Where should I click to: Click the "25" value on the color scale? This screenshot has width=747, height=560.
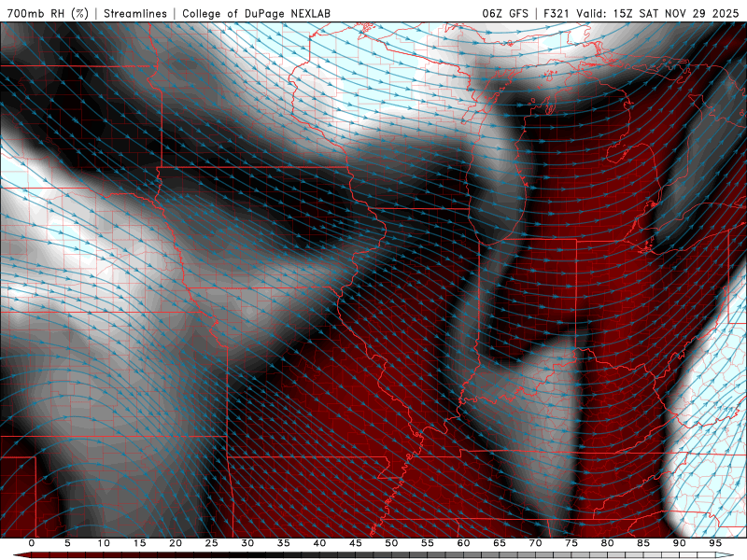[212, 543]
